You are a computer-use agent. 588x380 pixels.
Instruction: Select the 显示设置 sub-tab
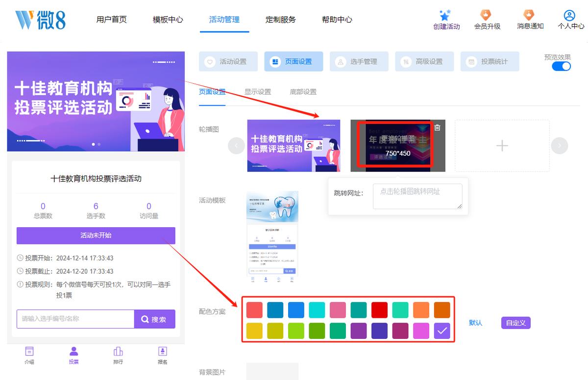coord(258,92)
